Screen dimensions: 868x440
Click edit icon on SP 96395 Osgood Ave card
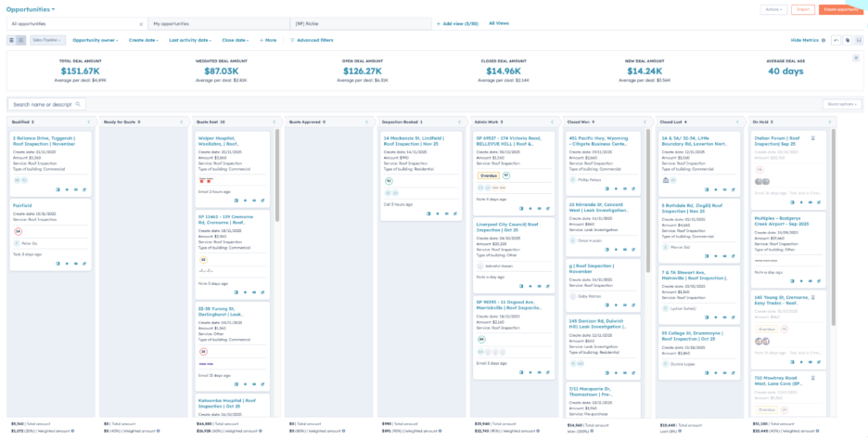tap(547, 372)
